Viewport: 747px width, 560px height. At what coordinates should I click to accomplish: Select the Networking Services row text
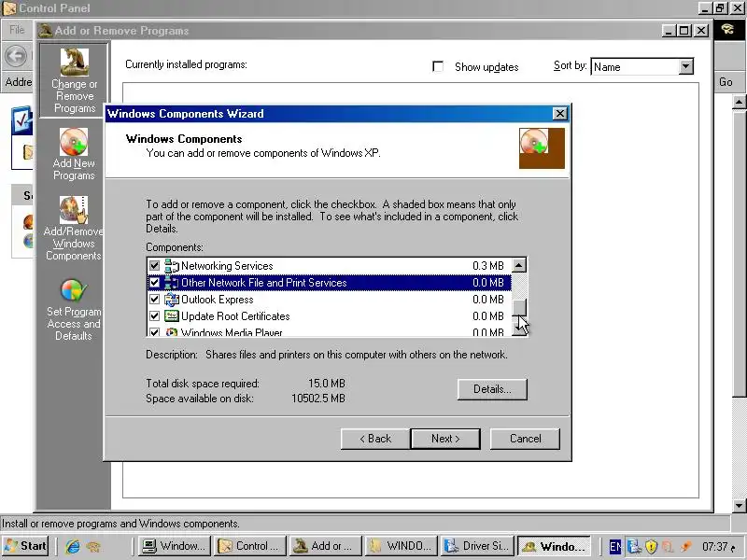(x=227, y=266)
